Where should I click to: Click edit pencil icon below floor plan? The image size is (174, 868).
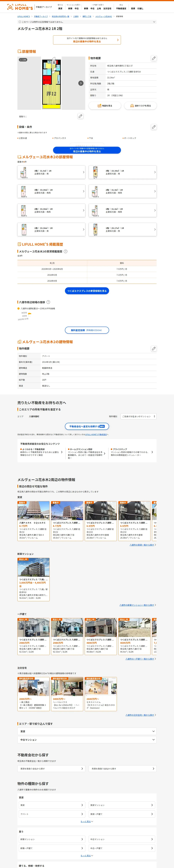tap(80, 116)
